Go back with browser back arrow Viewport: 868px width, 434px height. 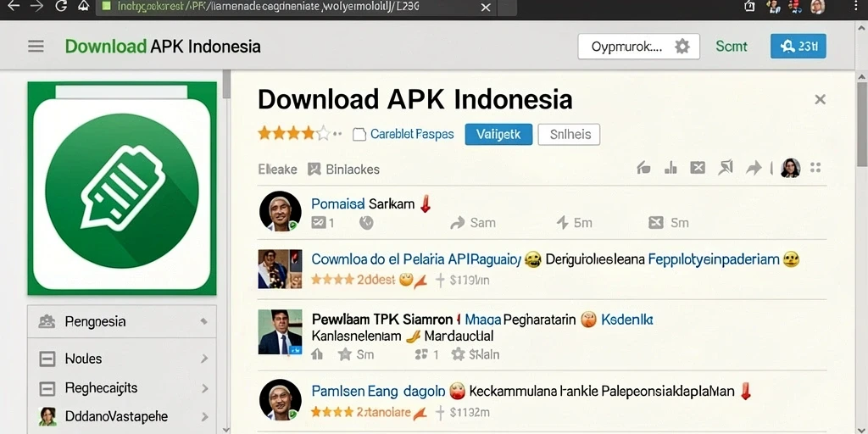pyautogui.click(x=12, y=7)
